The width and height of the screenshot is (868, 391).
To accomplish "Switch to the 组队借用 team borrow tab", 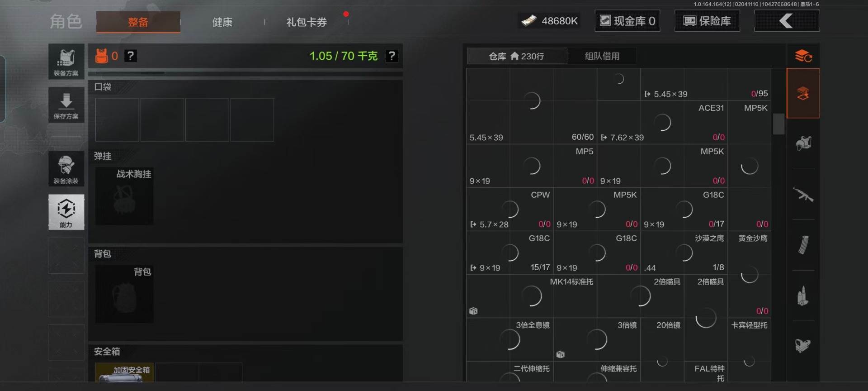I will pos(602,56).
